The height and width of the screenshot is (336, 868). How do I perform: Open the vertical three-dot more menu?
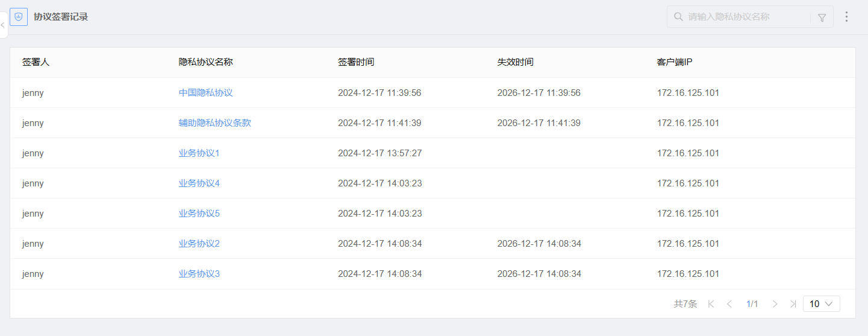click(x=846, y=17)
